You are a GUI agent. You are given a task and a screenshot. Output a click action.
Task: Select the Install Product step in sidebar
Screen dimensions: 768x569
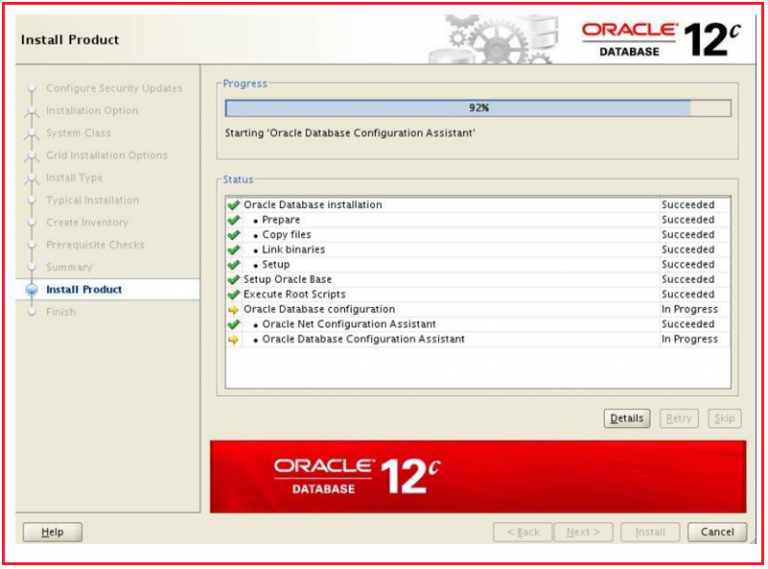[x=84, y=290]
